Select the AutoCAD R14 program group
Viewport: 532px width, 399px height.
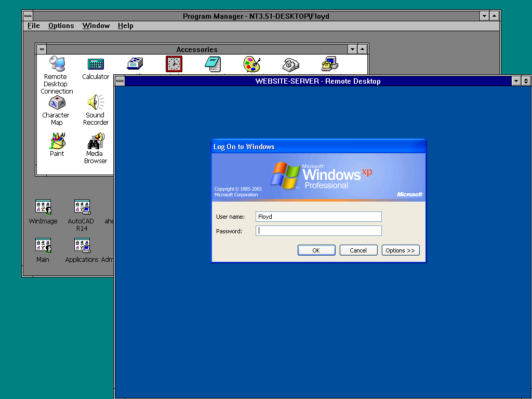click(82, 207)
